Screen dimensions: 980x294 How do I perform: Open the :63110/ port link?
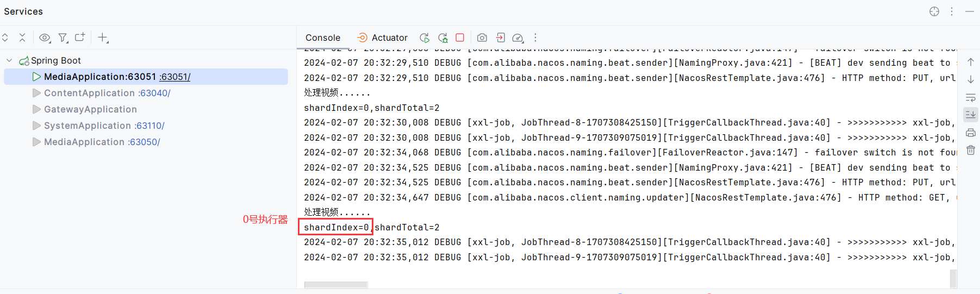(149, 126)
